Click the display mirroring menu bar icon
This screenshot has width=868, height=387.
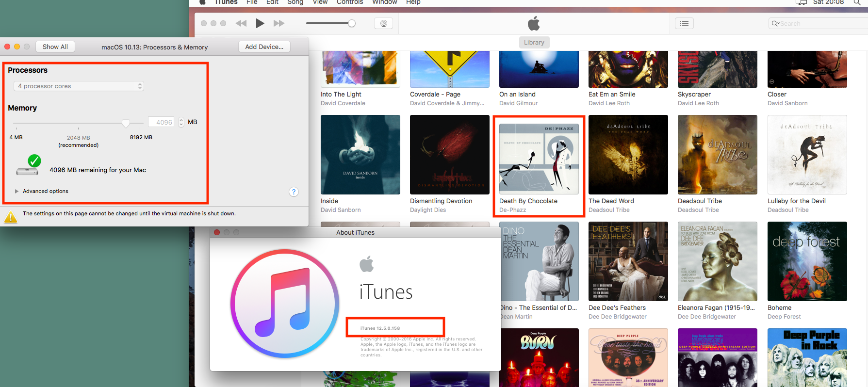tap(801, 2)
